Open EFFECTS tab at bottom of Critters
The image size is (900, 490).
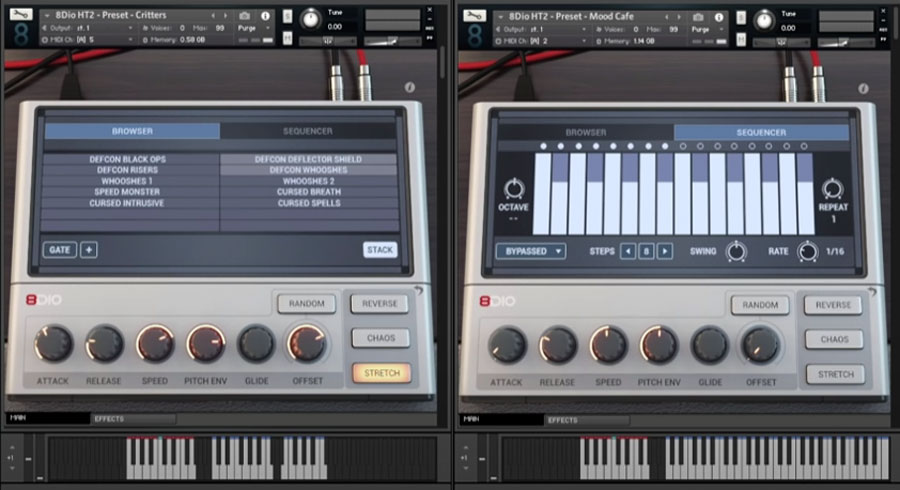(x=133, y=419)
